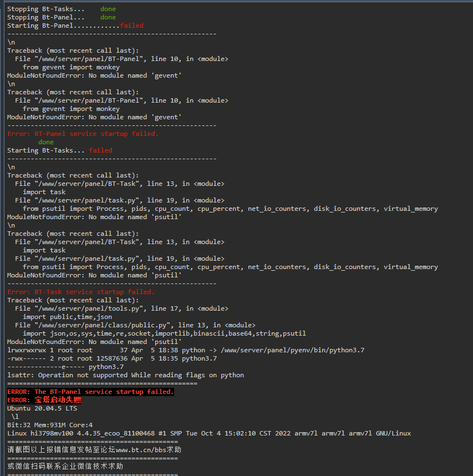The width and height of the screenshot is (473, 476).
Task: Click standalone green 'done' below BT-Panel error
Action: click(46, 142)
